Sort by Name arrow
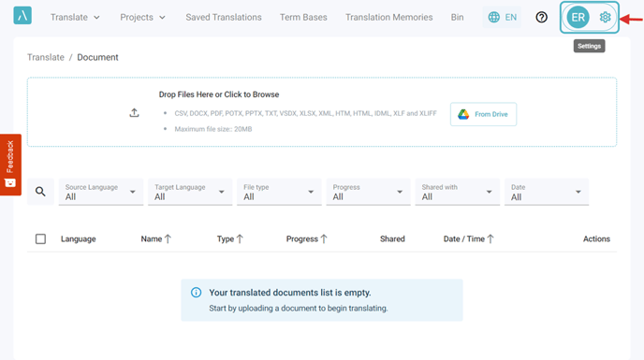Image resolution: width=644 pixels, height=360 pixels. coord(168,238)
